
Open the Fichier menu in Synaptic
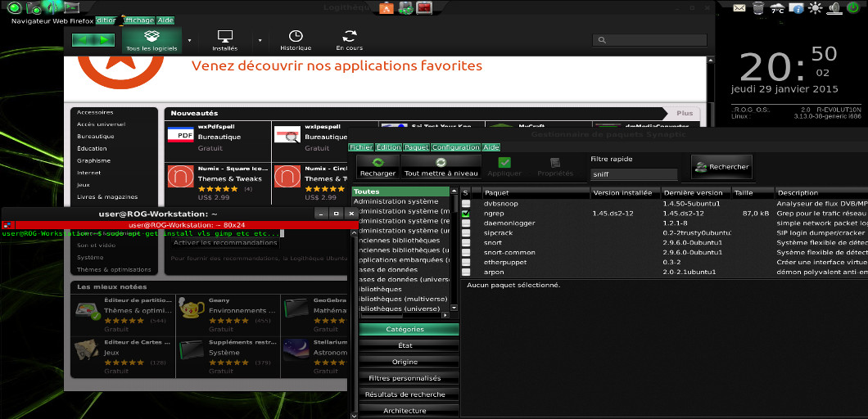click(361, 147)
